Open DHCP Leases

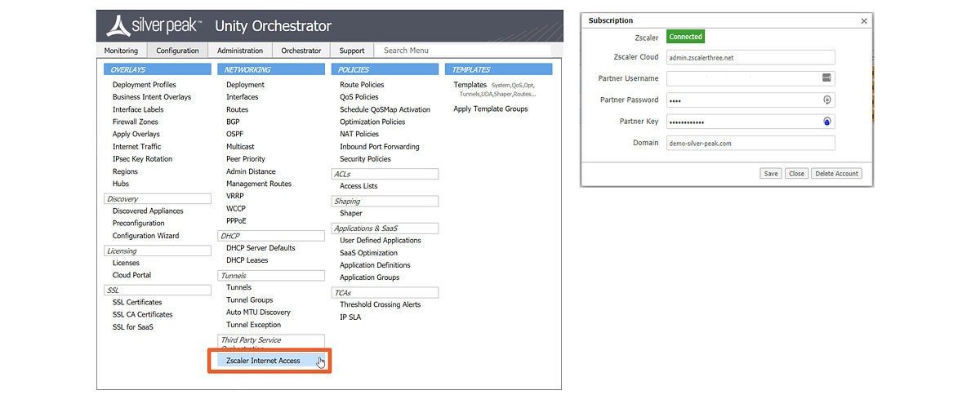pos(247,260)
